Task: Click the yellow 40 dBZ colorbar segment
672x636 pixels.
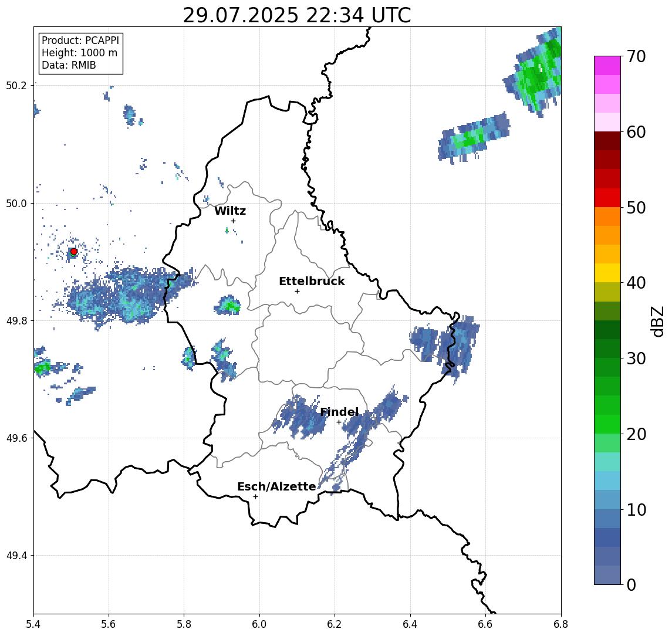Action: click(607, 273)
